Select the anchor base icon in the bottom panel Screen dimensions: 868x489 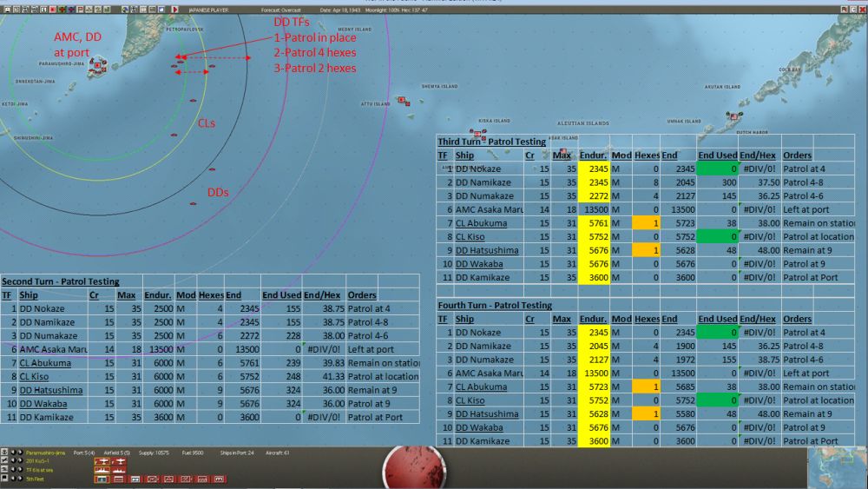(3, 453)
